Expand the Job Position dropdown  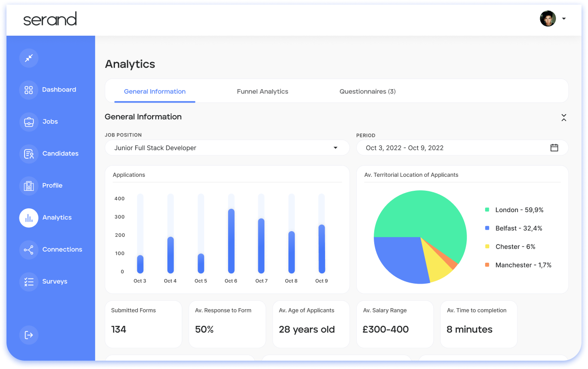pos(335,148)
